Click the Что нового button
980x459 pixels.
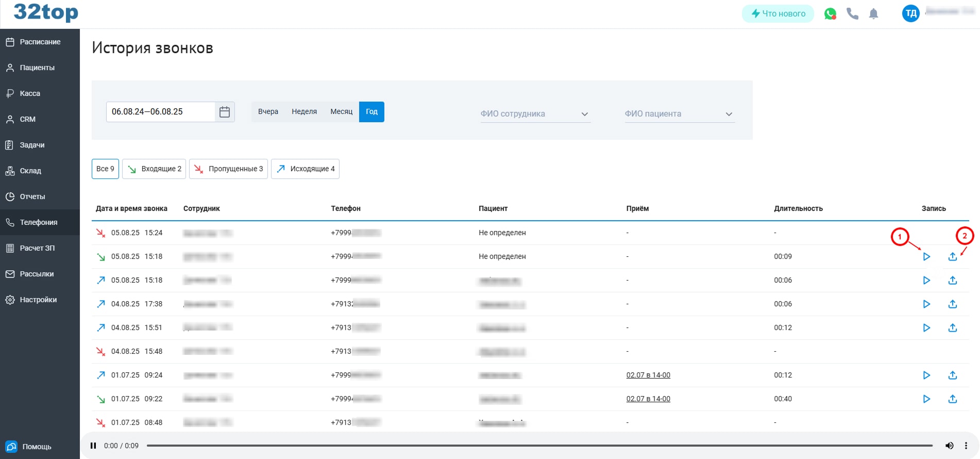point(778,14)
